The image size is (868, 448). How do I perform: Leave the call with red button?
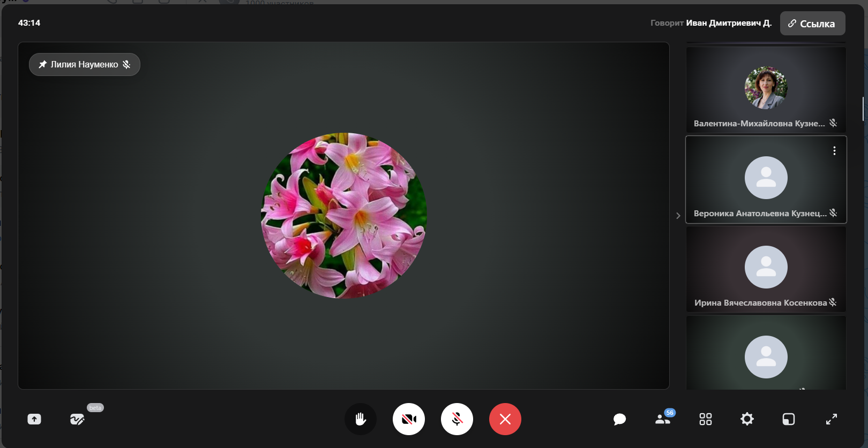[505, 419]
